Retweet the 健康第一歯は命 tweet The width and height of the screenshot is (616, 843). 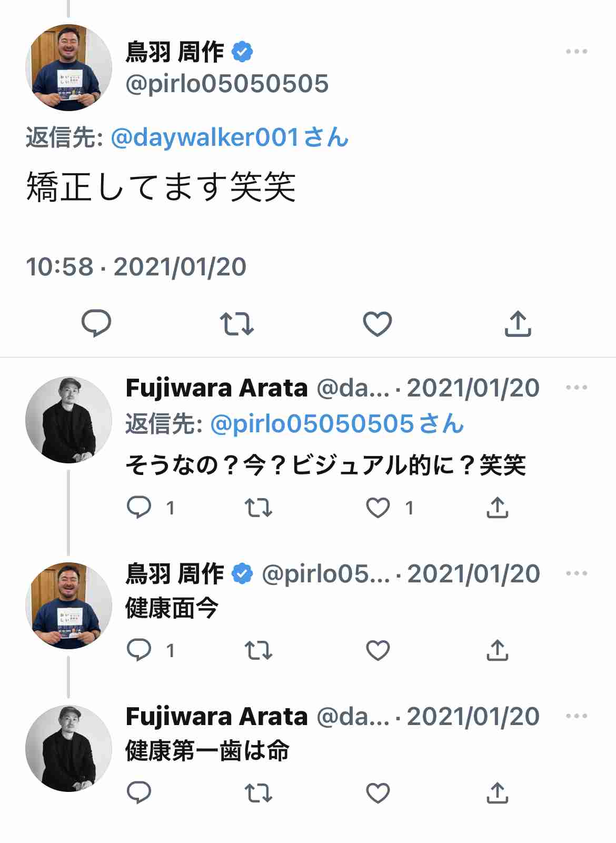[x=259, y=793]
